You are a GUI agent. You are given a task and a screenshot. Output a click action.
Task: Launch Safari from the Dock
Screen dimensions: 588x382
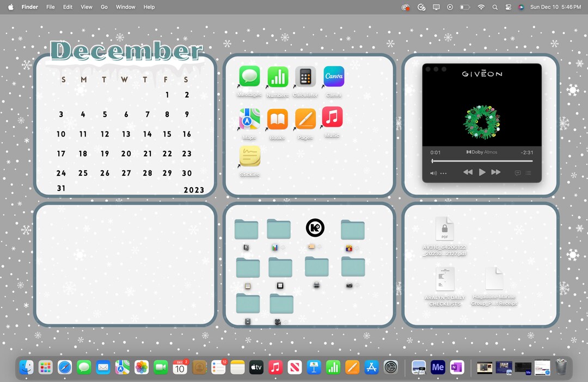tap(65, 367)
